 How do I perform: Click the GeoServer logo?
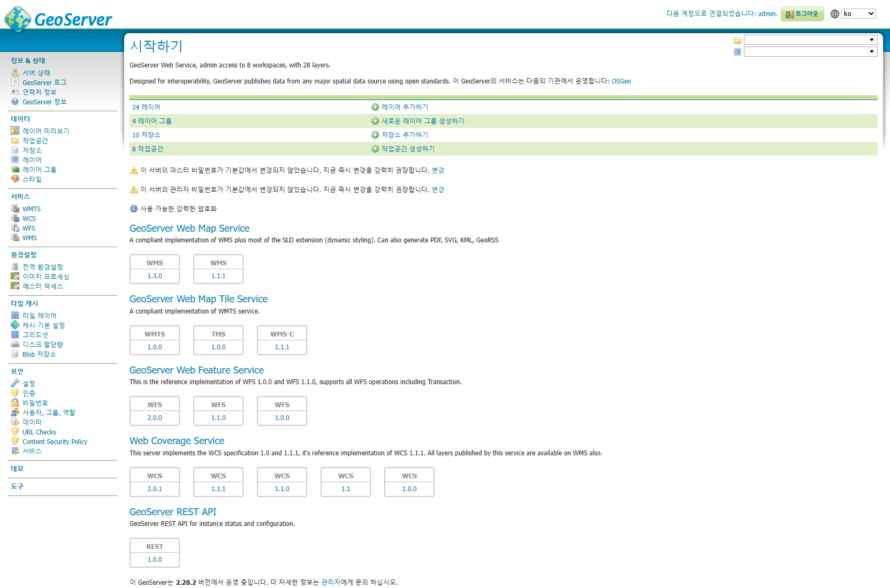[58, 19]
